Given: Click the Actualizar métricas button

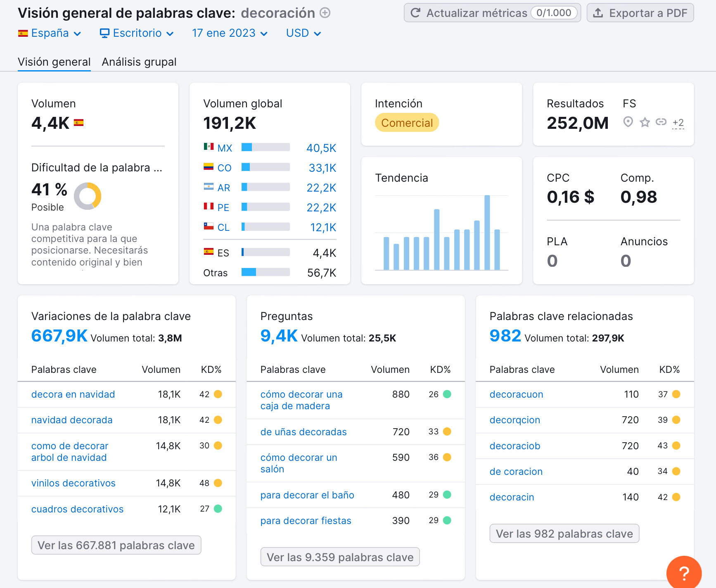Looking at the screenshot, I should pyautogui.click(x=492, y=13).
